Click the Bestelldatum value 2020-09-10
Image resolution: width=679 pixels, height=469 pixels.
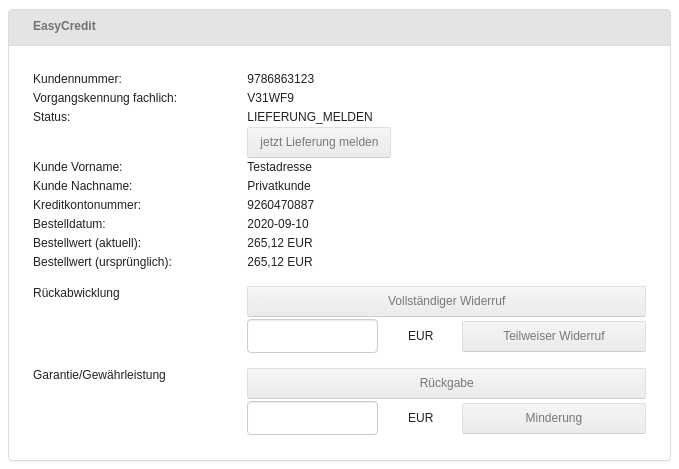(x=277, y=224)
